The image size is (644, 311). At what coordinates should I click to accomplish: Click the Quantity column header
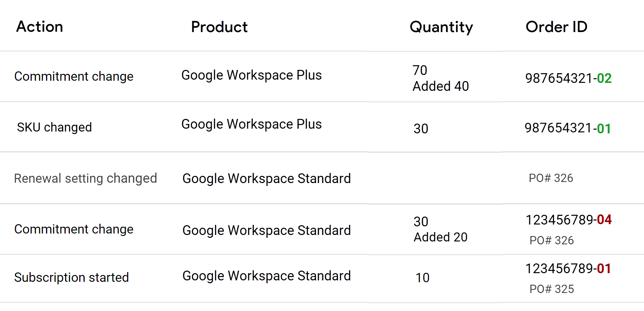(x=441, y=27)
